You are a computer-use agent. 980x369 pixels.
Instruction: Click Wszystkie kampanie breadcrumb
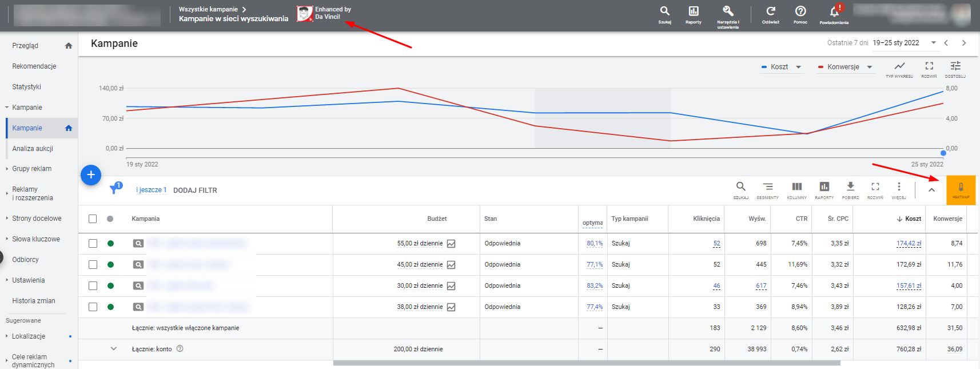point(208,9)
